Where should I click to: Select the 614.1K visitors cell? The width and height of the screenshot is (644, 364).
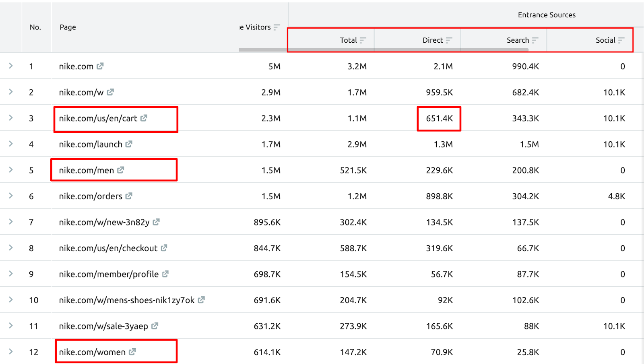click(x=267, y=352)
